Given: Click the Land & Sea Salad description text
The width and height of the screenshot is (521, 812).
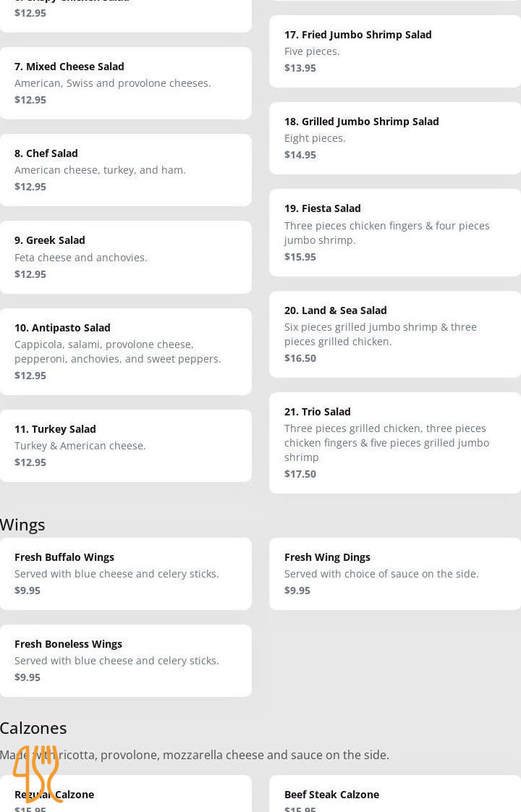Looking at the screenshot, I should click(x=380, y=334).
